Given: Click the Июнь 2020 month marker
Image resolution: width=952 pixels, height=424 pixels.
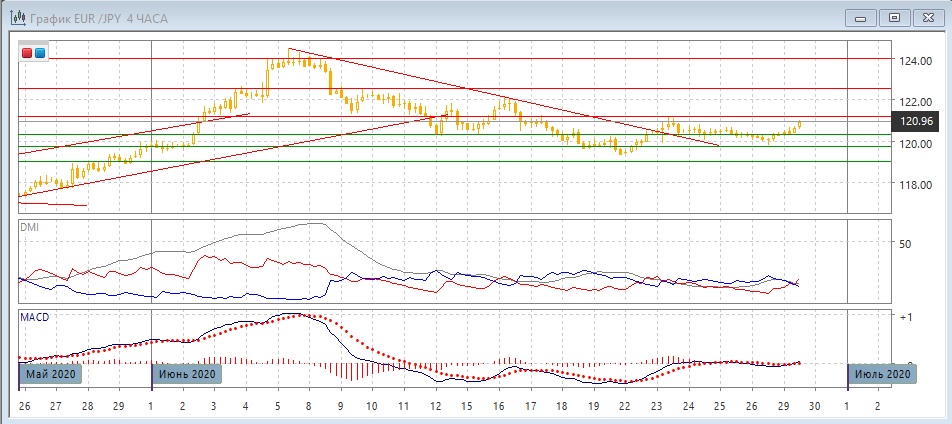Looking at the screenshot, I should tap(184, 373).
